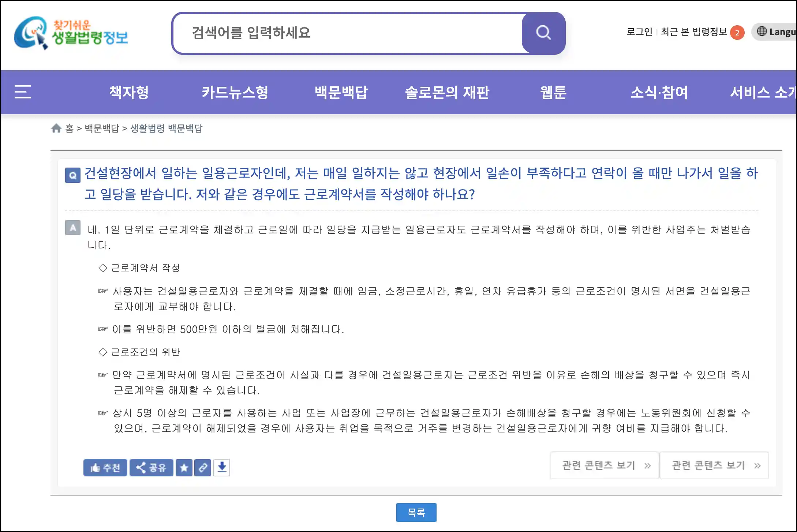This screenshot has height=532, width=797.
Task: Click the home icon in the breadcrumb
Action: [x=56, y=128]
